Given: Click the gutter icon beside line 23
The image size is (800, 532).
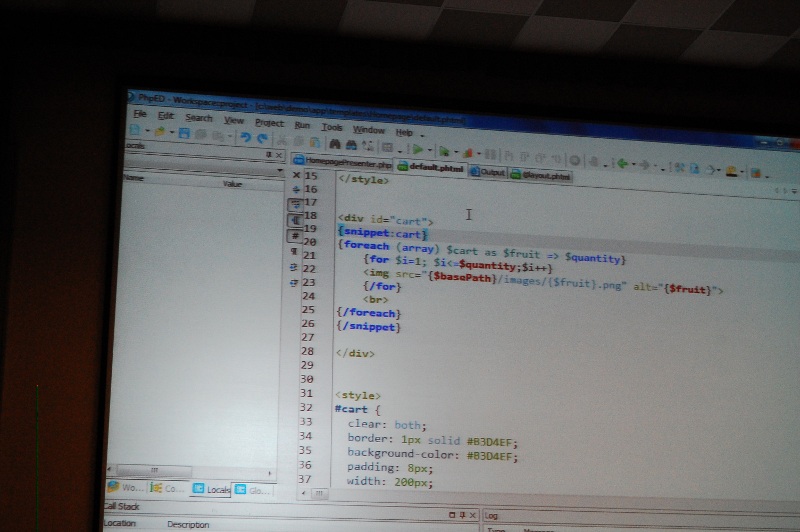Looking at the screenshot, I should [293, 282].
